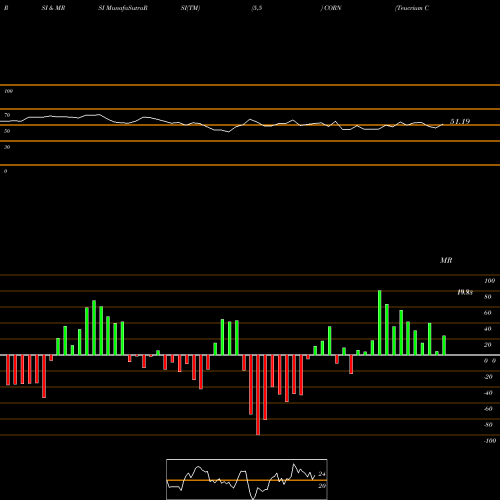Click the 'SI(TM)' header label
This screenshot has width=500, height=500.
(190, 8)
